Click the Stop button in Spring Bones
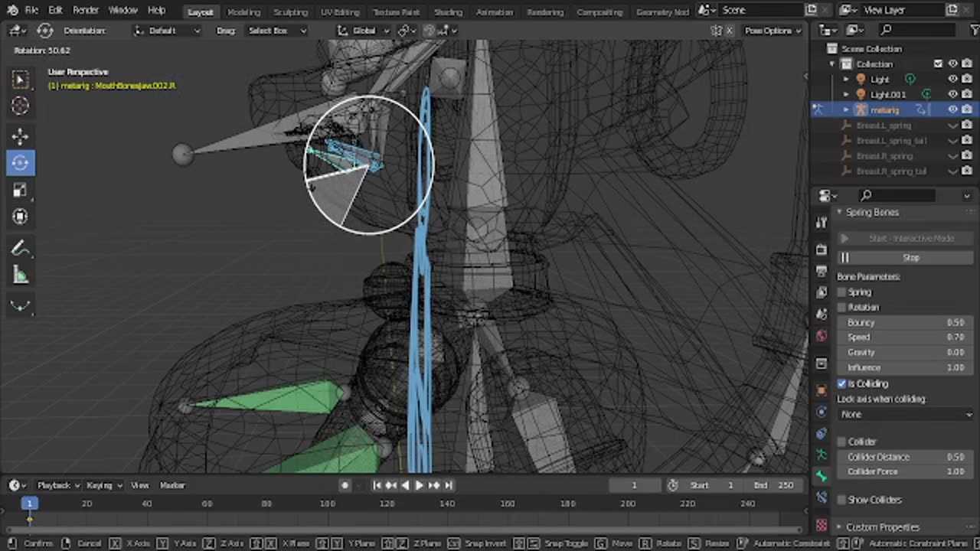980x551 pixels. [906, 258]
